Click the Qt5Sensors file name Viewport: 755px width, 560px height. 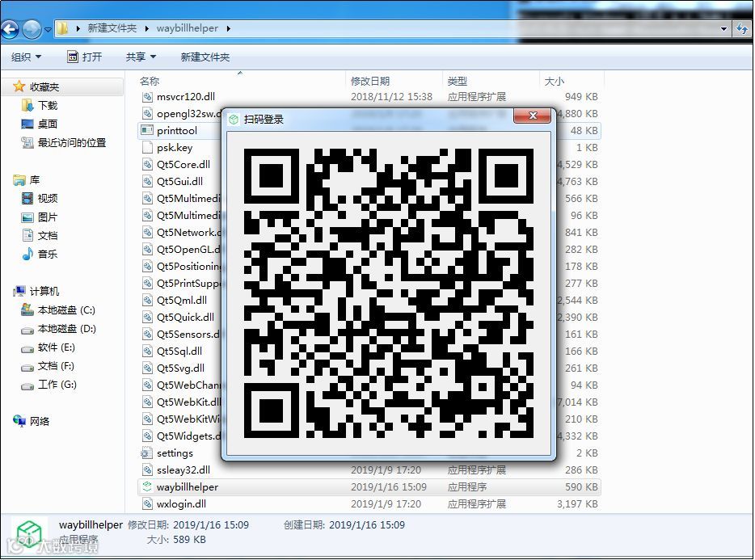pyautogui.click(x=189, y=335)
